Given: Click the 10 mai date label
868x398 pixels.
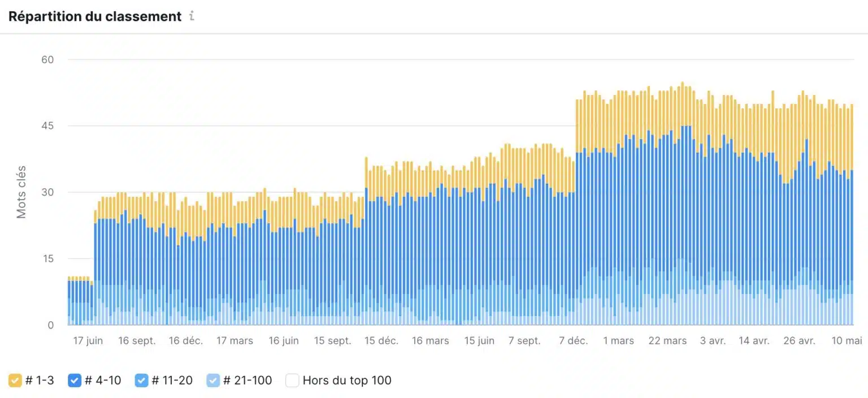Looking at the screenshot, I should point(847,341).
